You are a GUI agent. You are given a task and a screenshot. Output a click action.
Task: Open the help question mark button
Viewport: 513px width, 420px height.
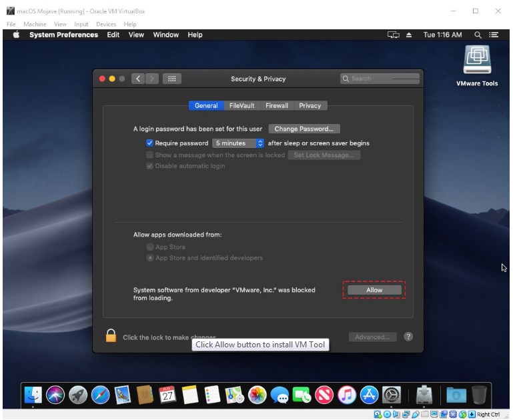pyautogui.click(x=408, y=337)
